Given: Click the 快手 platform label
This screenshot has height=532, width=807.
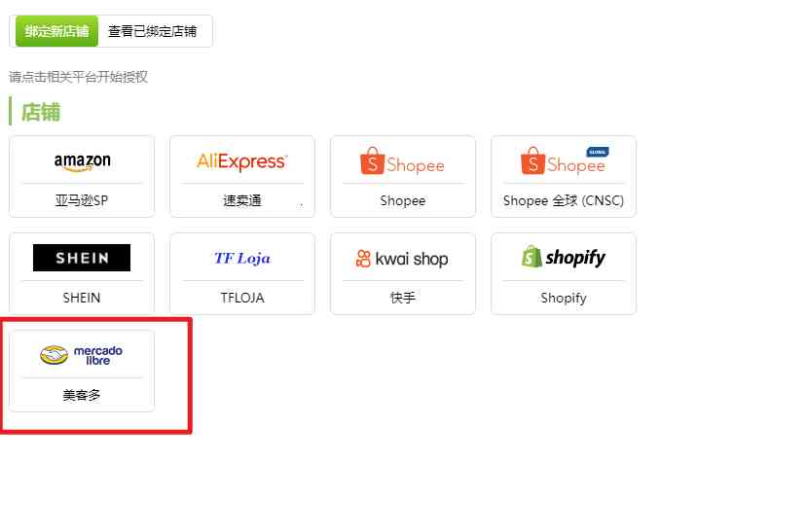Looking at the screenshot, I should pyautogui.click(x=402, y=298).
